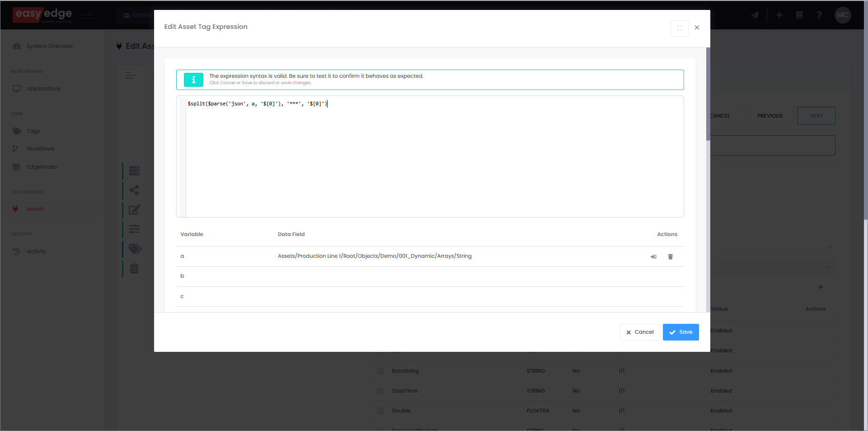868x431 pixels.
Task: Toggle fullscreen for the expression dialog
Action: tap(679, 28)
